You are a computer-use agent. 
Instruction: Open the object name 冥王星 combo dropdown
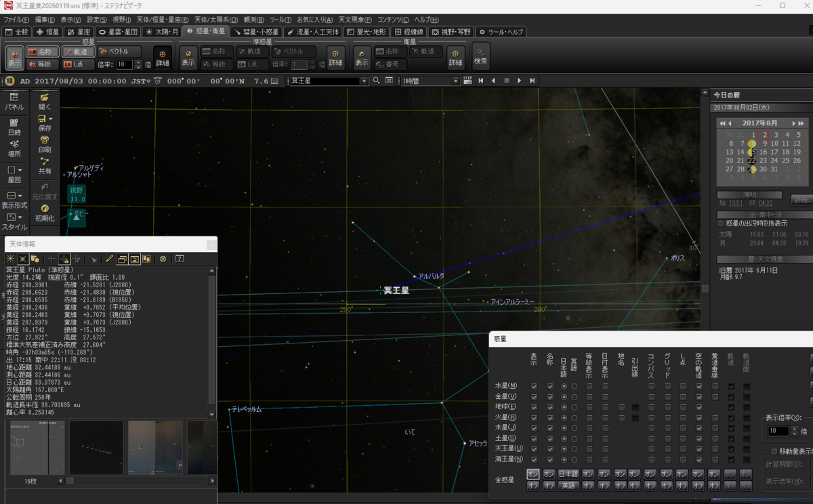click(364, 81)
